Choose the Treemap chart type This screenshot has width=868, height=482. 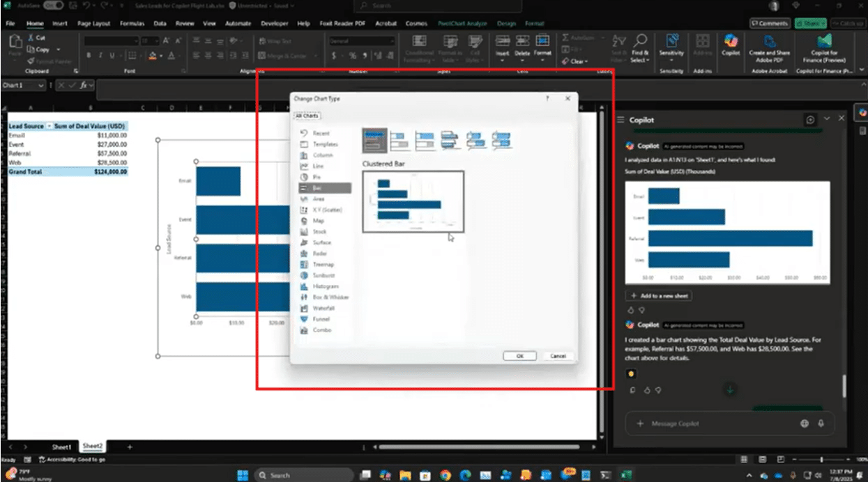click(323, 265)
